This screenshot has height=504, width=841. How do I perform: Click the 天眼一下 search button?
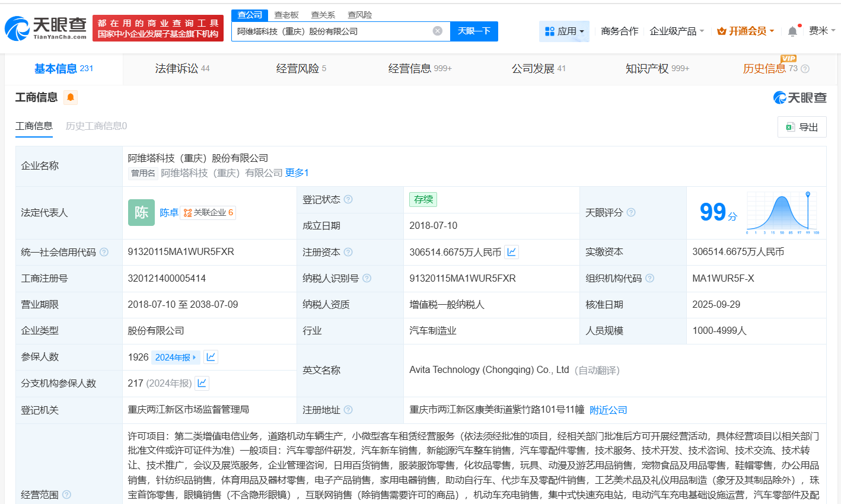[474, 31]
